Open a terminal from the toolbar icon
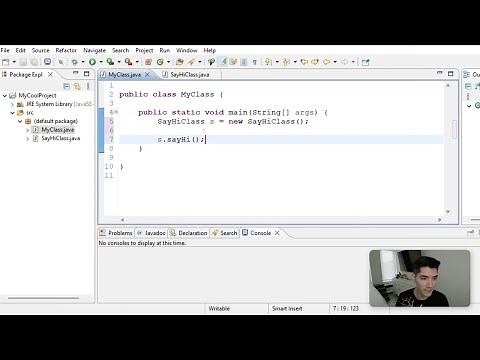This screenshot has width=480, height=360. [48, 62]
